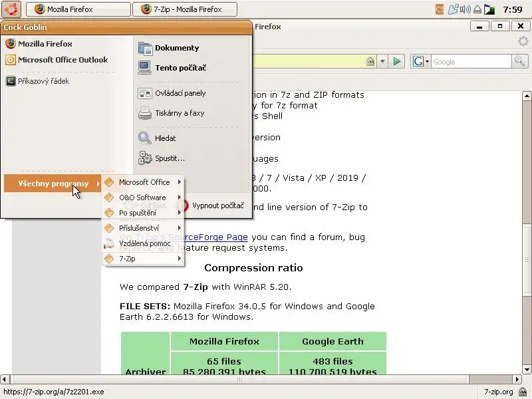Click the Ubuntu logo start button

11,9
